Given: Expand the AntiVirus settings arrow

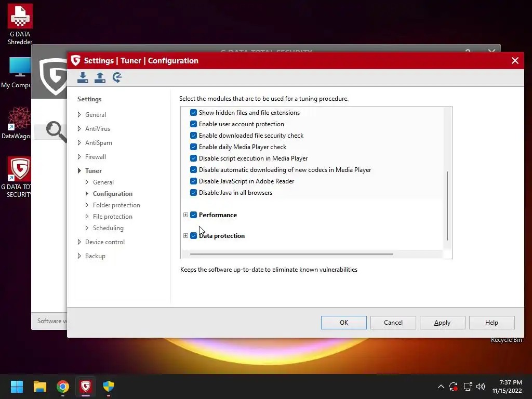Looking at the screenshot, I should click(x=79, y=129).
